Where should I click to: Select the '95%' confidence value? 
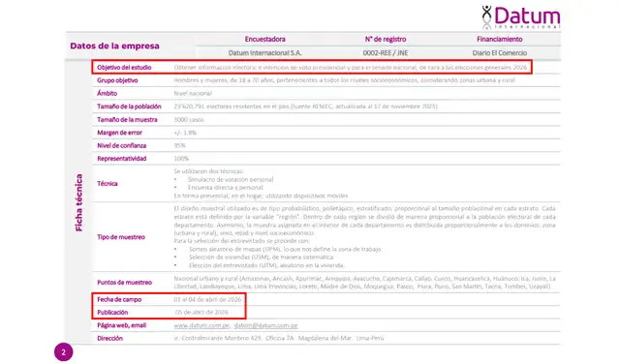point(180,146)
